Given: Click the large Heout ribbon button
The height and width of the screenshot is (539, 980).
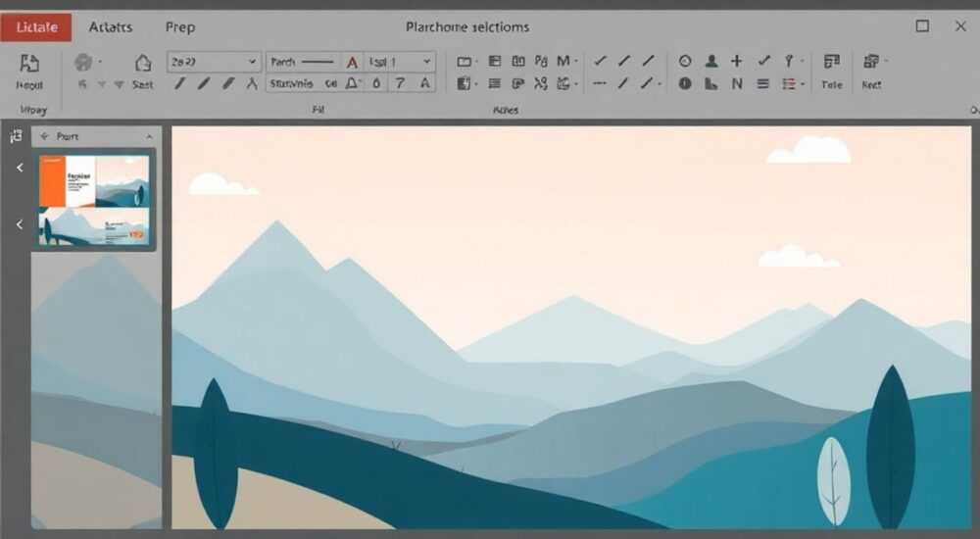Looking at the screenshot, I should (x=29, y=72).
